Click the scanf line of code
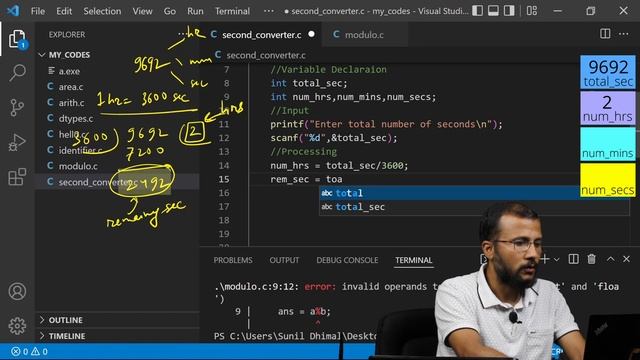Viewport: 640px width, 360px height. point(333,138)
